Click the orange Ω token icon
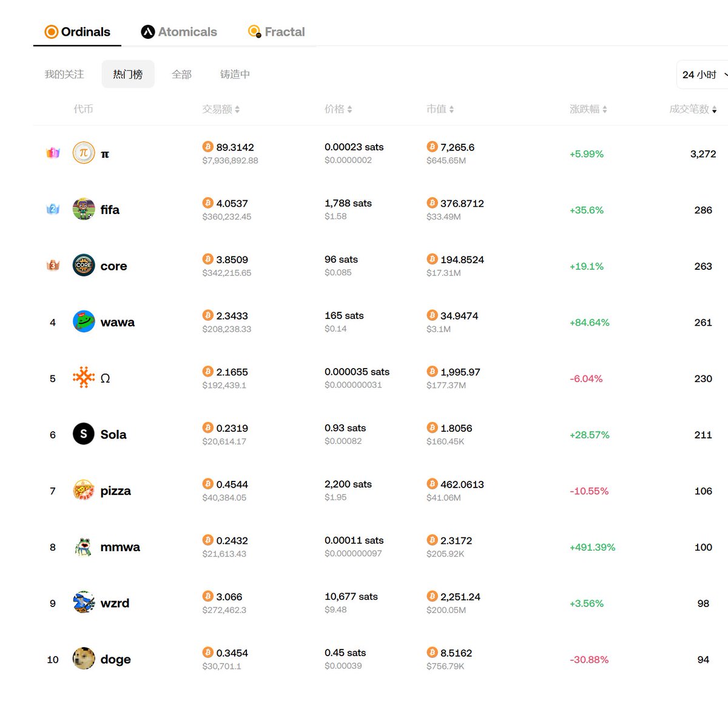728x701 pixels. [x=84, y=377]
